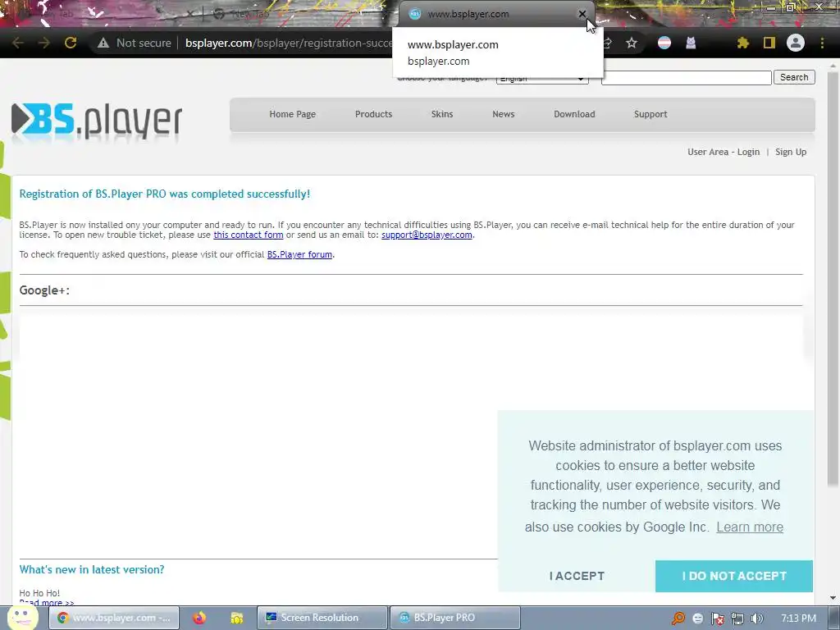Click the Share page icon in address bar
The image size is (840, 630).
(x=608, y=43)
